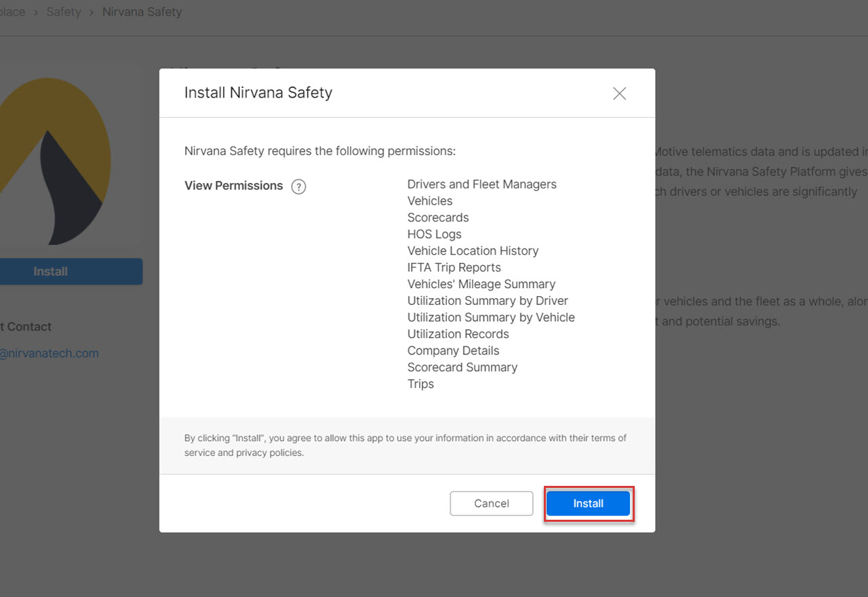This screenshot has width=868, height=597.
Task: Click the View Permissions help icon
Action: (x=298, y=187)
